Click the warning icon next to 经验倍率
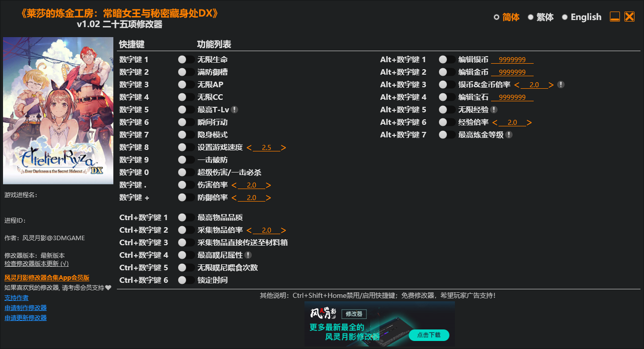 (x=529, y=122)
